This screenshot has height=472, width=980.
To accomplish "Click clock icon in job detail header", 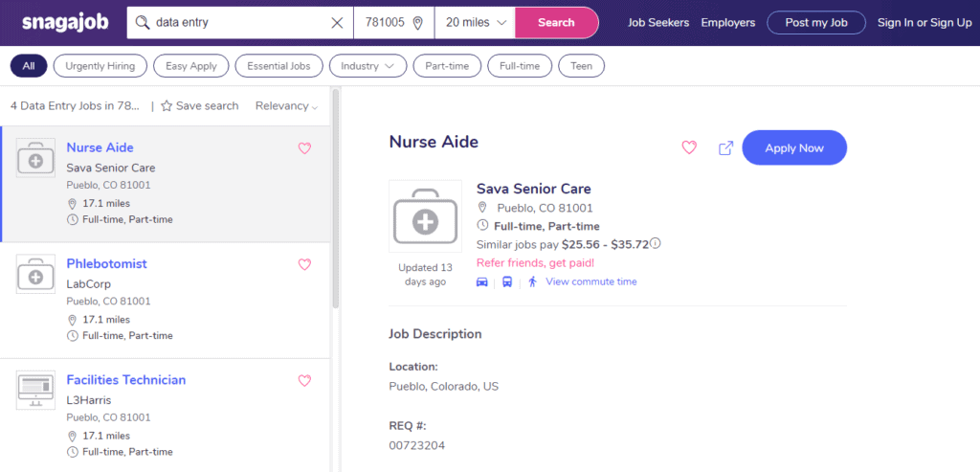I will click(x=482, y=226).
